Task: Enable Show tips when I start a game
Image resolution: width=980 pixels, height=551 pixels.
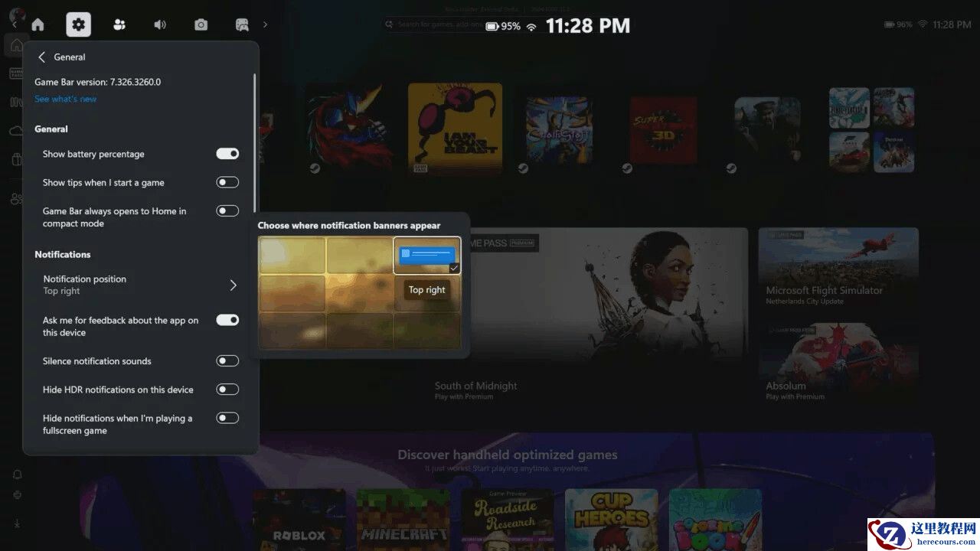Action: point(227,182)
